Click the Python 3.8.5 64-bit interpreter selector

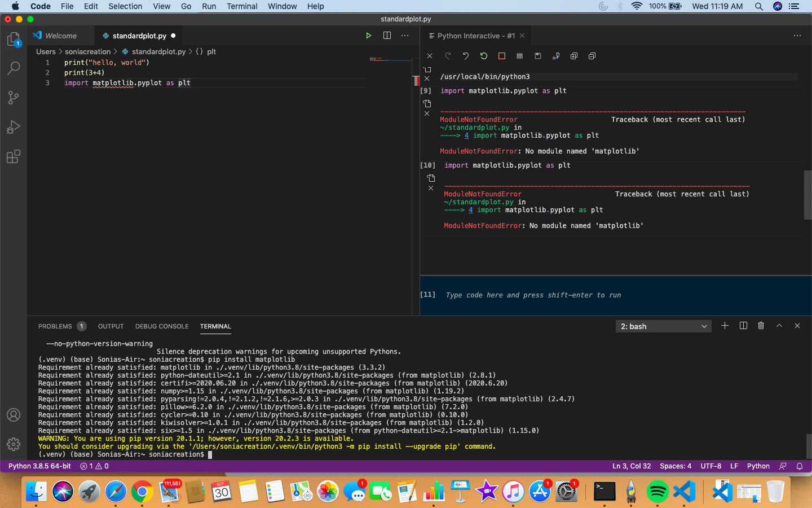pos(39,466)
